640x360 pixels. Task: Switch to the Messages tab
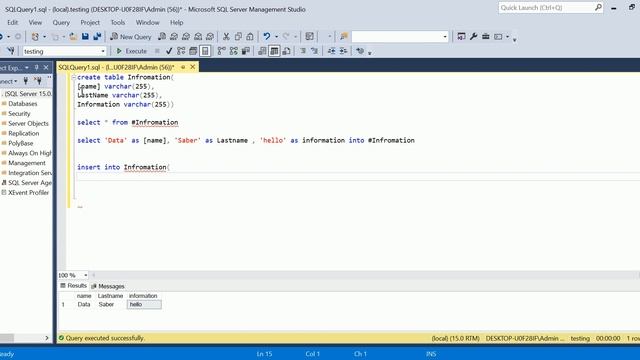tap(108, 286)
